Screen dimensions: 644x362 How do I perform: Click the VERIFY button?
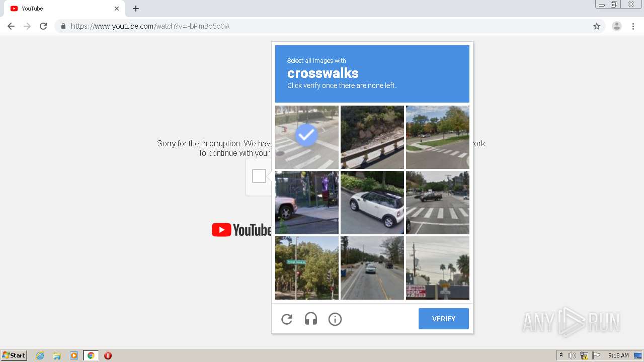click(x=444, y=319)
